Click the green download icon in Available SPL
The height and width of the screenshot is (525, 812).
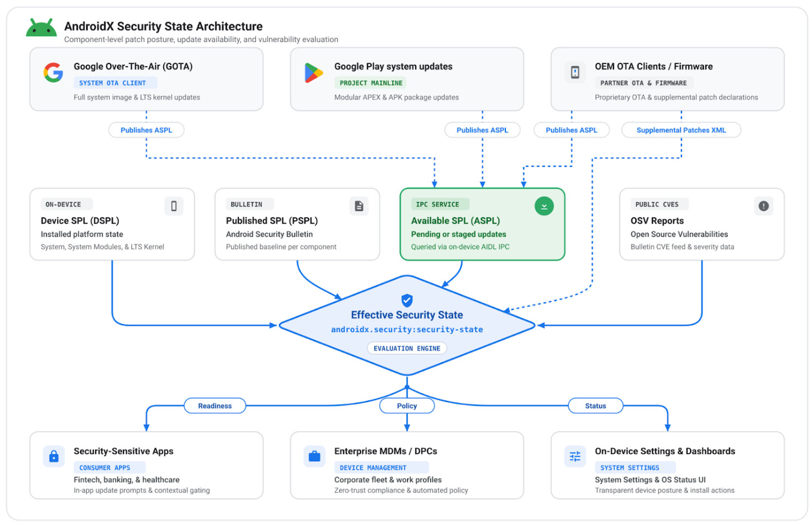pyautogui.click(x=544, y=206)
